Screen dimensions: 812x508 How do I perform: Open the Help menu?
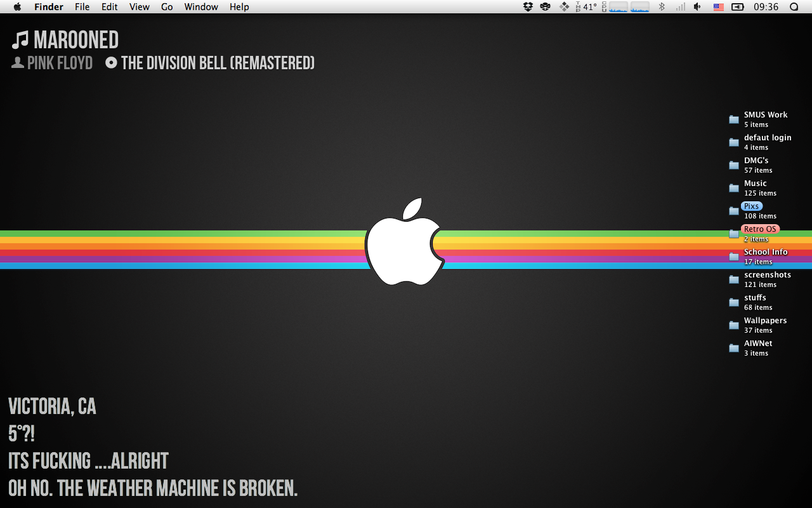[239, 6]
